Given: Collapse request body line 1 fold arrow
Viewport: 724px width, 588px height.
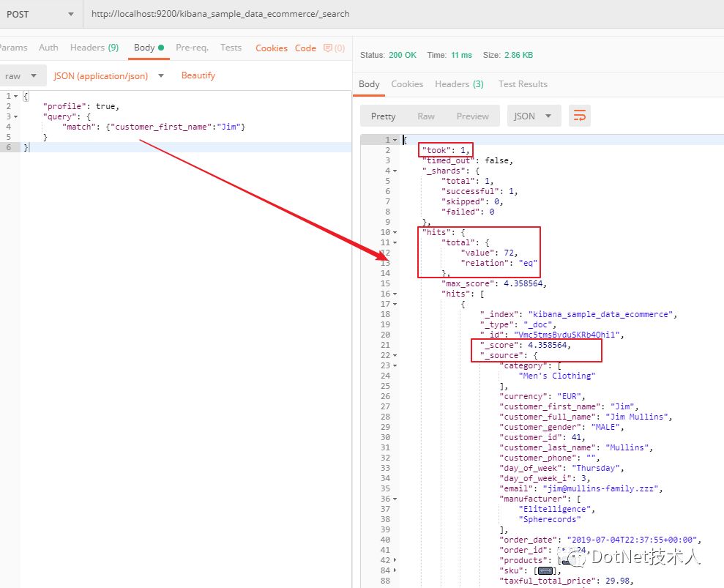Looking at the screenshot, I should point(15,96).
